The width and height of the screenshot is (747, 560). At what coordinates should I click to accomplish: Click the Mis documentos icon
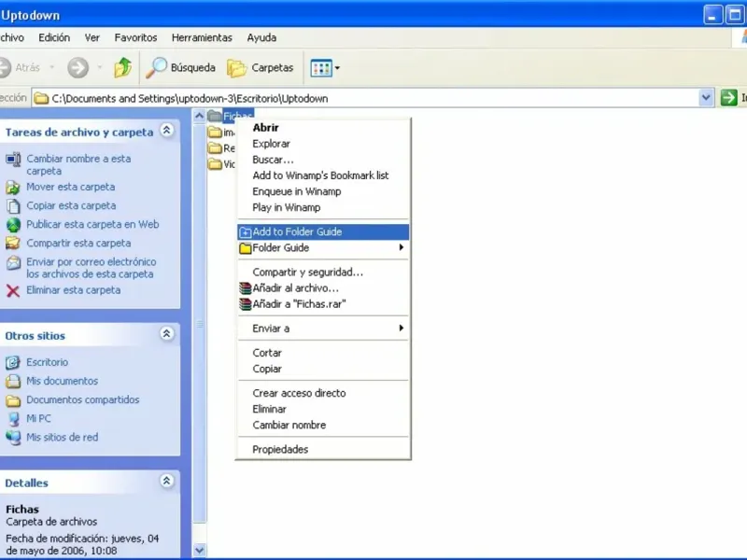[x=13, y=382]
